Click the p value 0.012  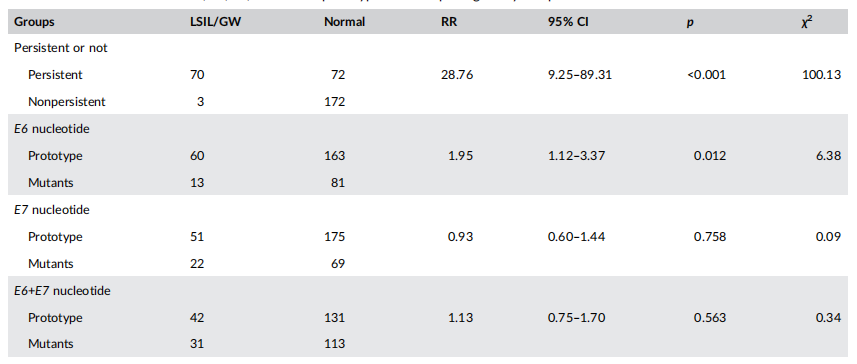point(710,156)
